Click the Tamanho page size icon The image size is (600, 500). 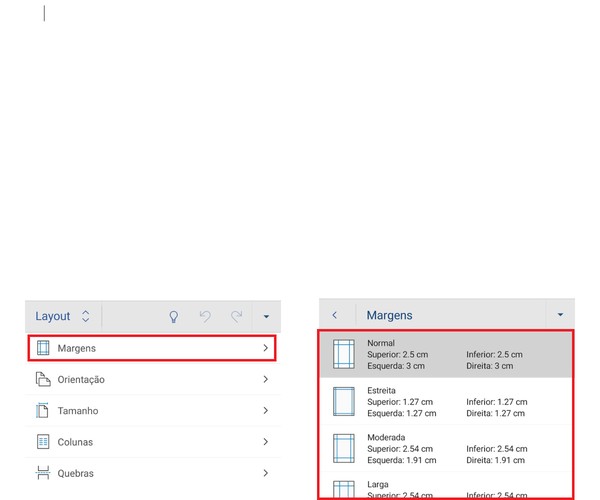42,410
